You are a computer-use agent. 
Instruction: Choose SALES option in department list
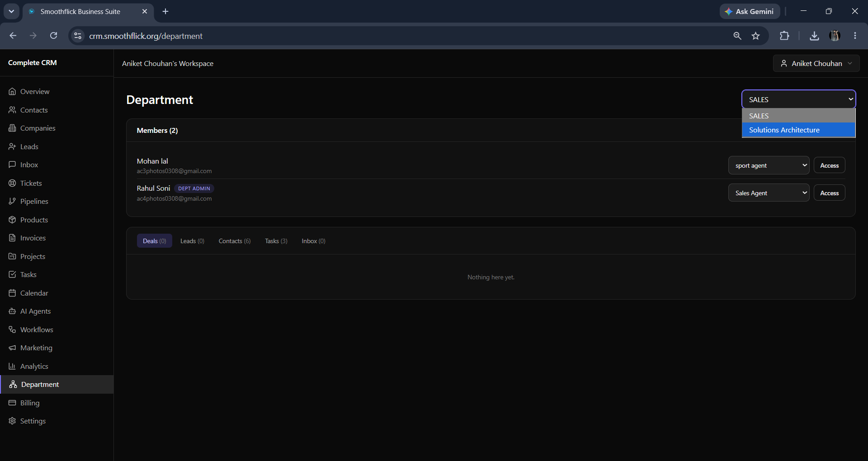coord(798,116)
